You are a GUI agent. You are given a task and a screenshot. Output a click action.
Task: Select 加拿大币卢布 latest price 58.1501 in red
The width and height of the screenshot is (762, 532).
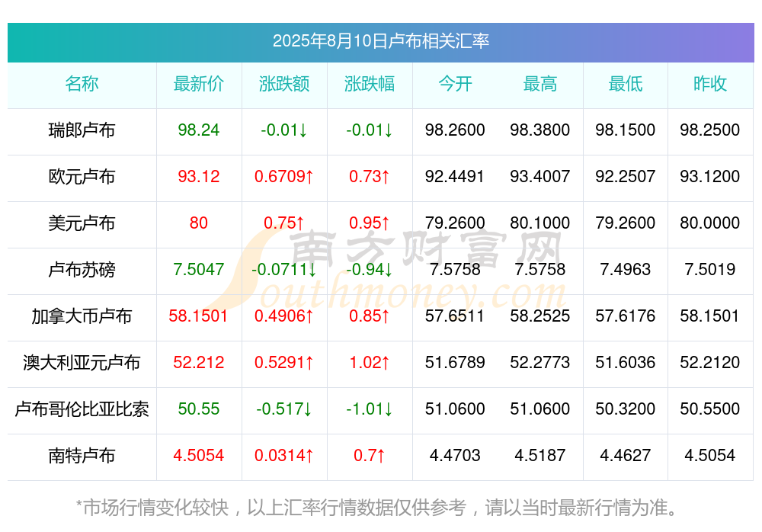[x=199, y=316]
